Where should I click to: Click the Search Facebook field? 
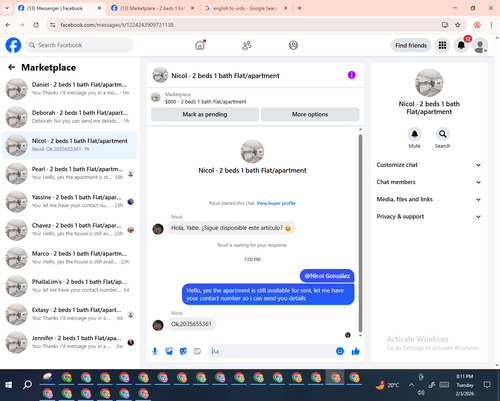pyautogui.click(x=79, y=45)
